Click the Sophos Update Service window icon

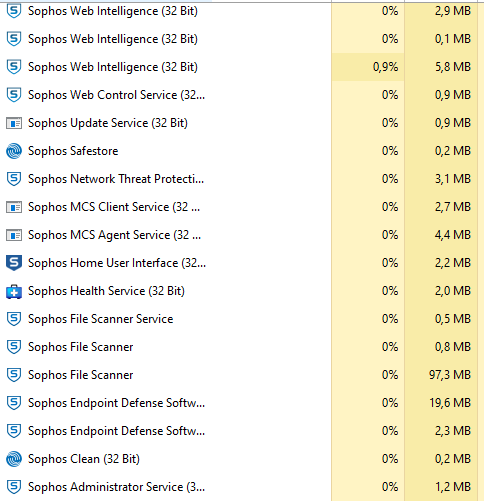[x=14, y=123]
